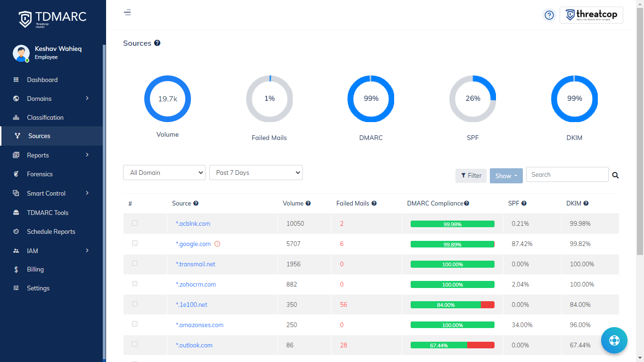Open the help question mark in header
Viewport: 644px width, 362px height.
coord(549,15)
